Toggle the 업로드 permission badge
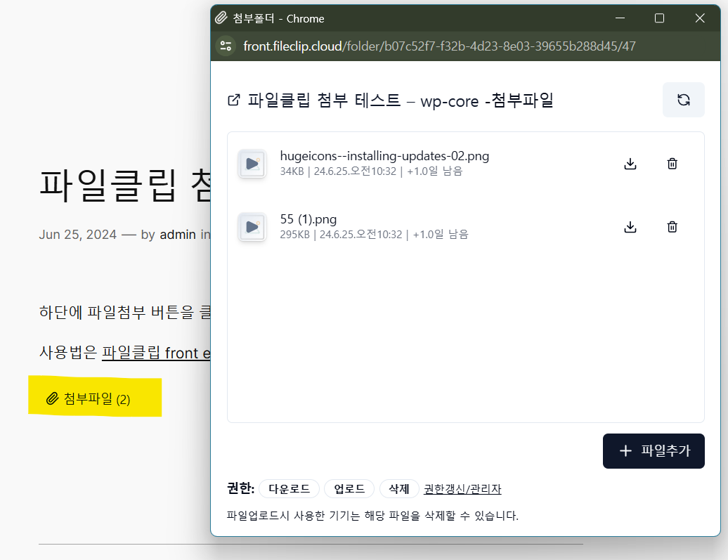Viewport: 728px width, 560px height. click(349, 488)
